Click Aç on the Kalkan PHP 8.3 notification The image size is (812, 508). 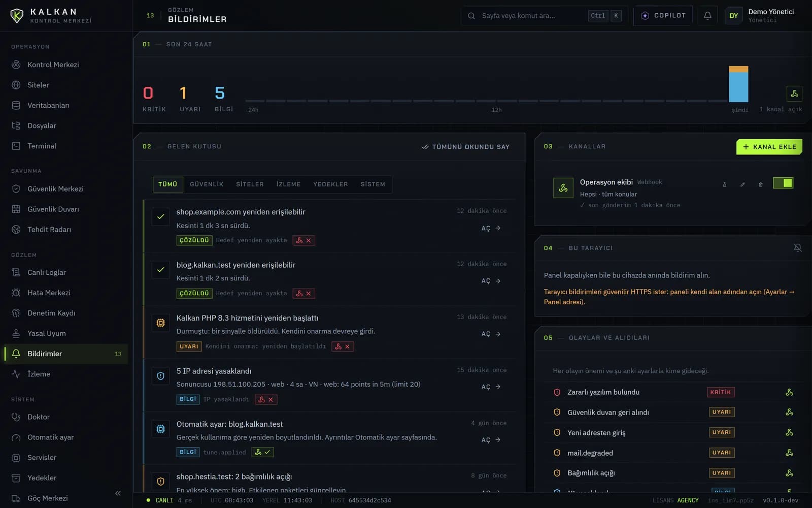pyautogui.click(x=491, y=334)
